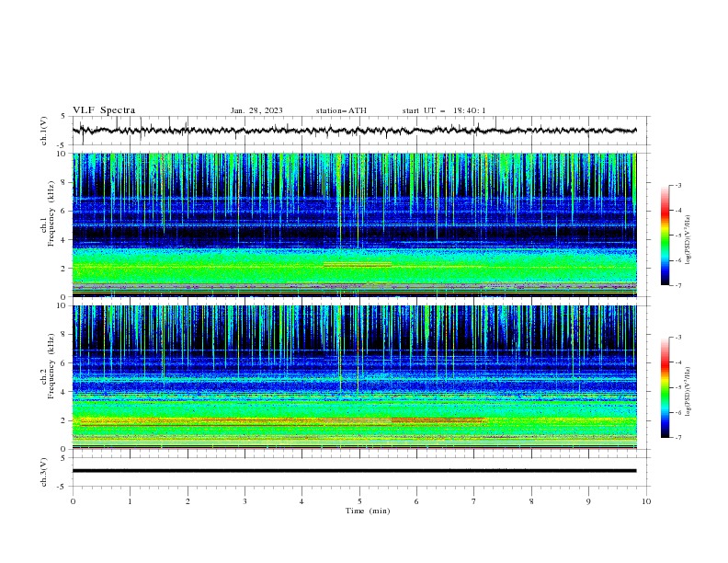Viewport: 728px width, 563px height.
Task: Click the "ch.1(V)" axis label
Action: click(44, 131)
